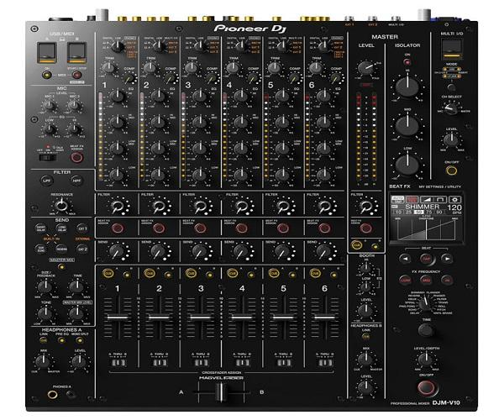Click the USB A port
This screenshot has width=504, height=420.
47,52
